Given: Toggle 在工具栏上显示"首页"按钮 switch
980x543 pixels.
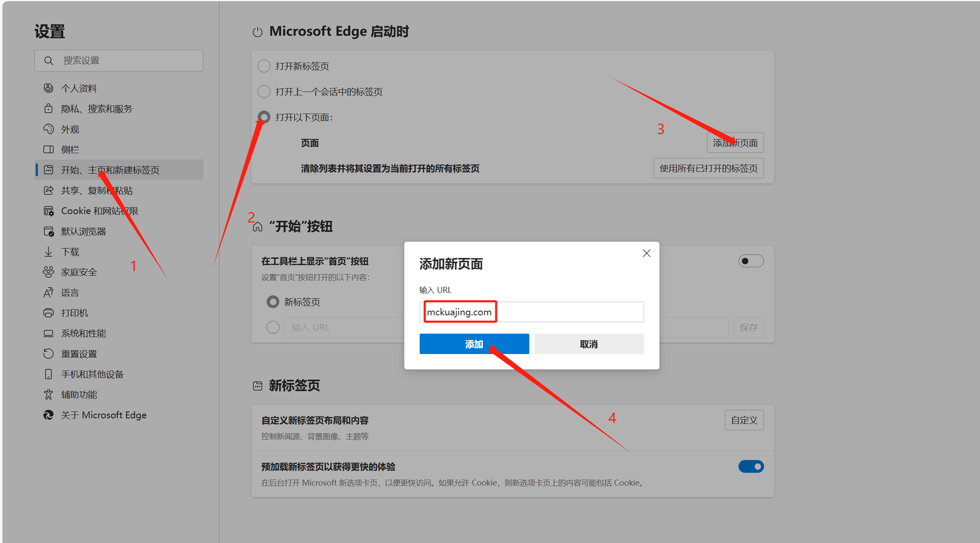Looking at the screenshot, I should pos(751,261).
